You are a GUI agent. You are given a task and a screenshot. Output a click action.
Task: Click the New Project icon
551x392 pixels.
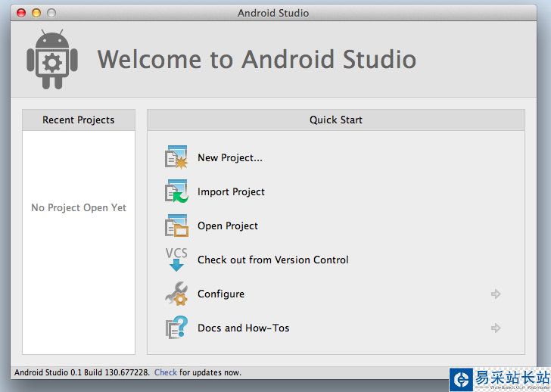click(176, 157)
